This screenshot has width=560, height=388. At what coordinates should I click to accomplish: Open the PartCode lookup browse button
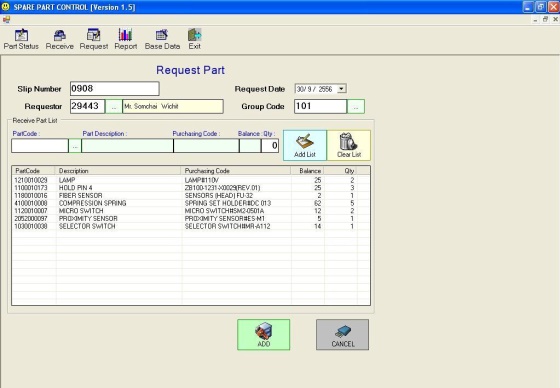pos(75,146)
